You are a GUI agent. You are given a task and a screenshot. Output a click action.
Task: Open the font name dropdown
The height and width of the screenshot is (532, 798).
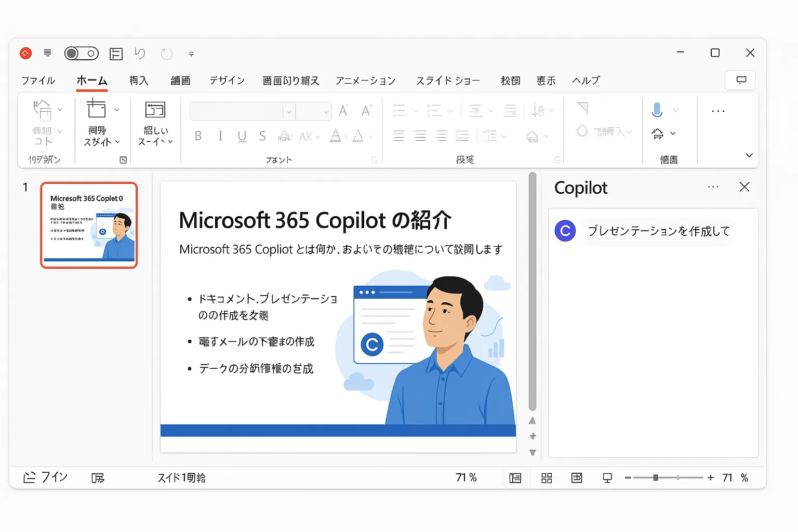289,112
